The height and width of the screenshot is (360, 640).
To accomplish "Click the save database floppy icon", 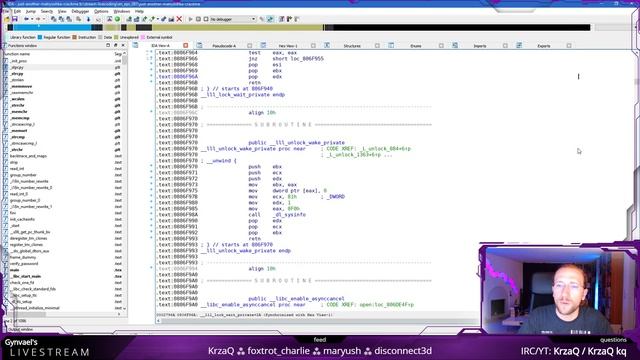I will [15, 19].
